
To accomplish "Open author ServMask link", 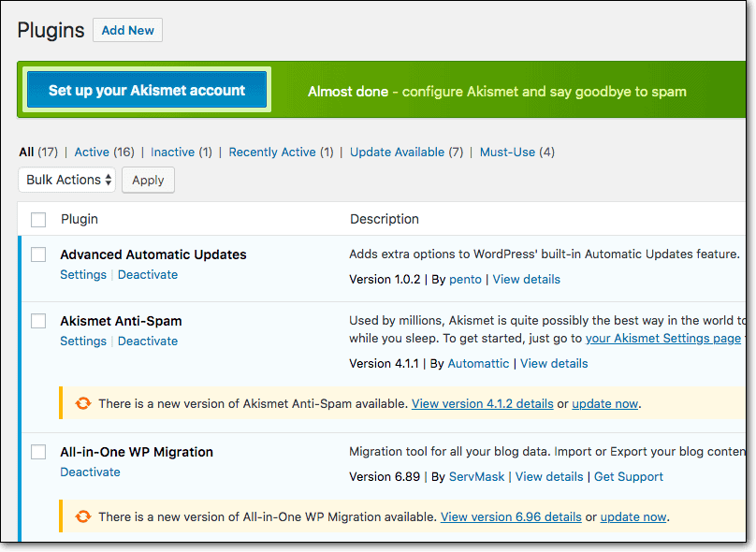I will click(476, 477).
